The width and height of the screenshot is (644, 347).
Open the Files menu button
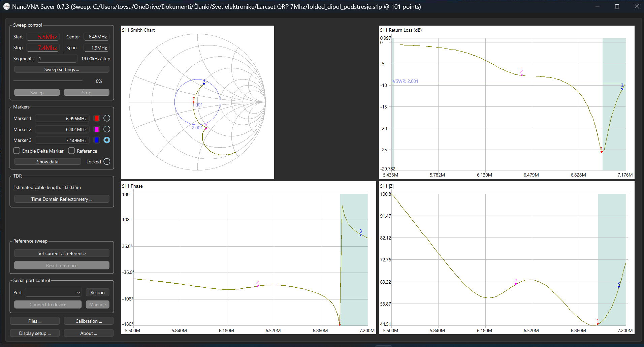pyautogui.click(x=35, y=321)
